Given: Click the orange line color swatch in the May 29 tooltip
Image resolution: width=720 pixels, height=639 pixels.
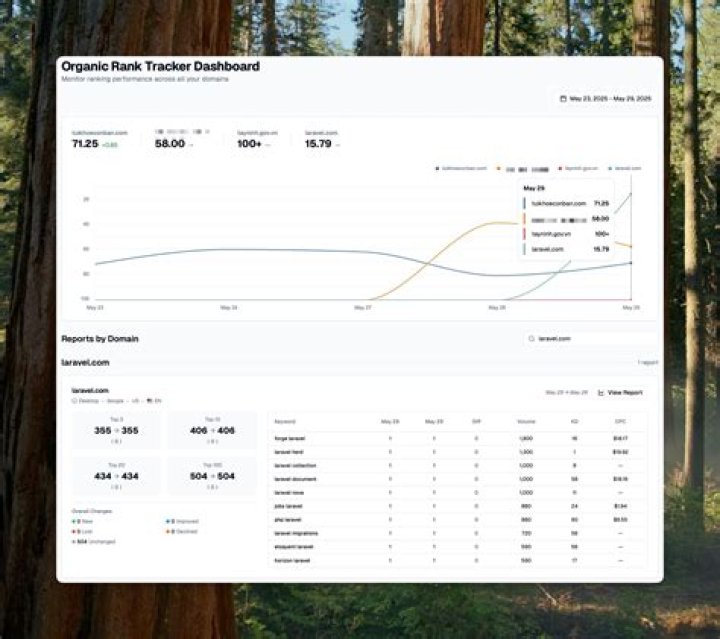Looking at the screenshot, I should pyautogui.click(x=525, y=218).
